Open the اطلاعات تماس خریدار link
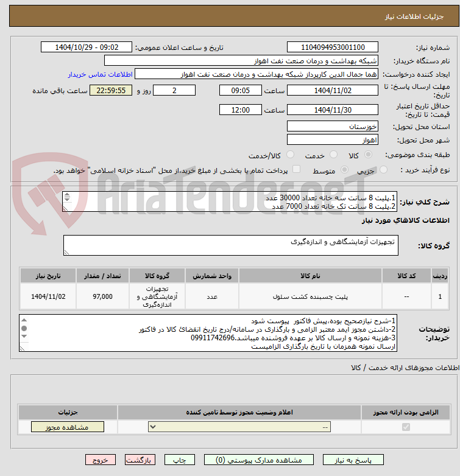Screen dimensions: 460x476 click(100, 75)
